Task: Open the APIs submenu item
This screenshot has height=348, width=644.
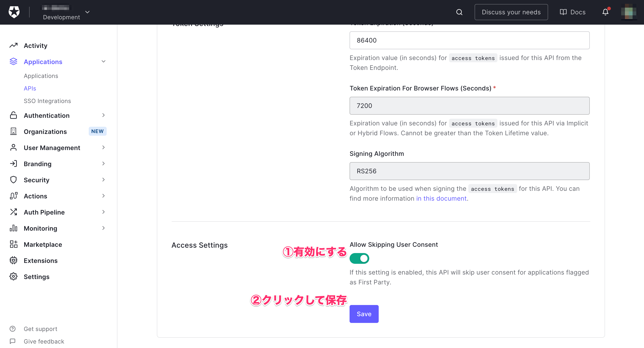Action: [x=30, y=88]
